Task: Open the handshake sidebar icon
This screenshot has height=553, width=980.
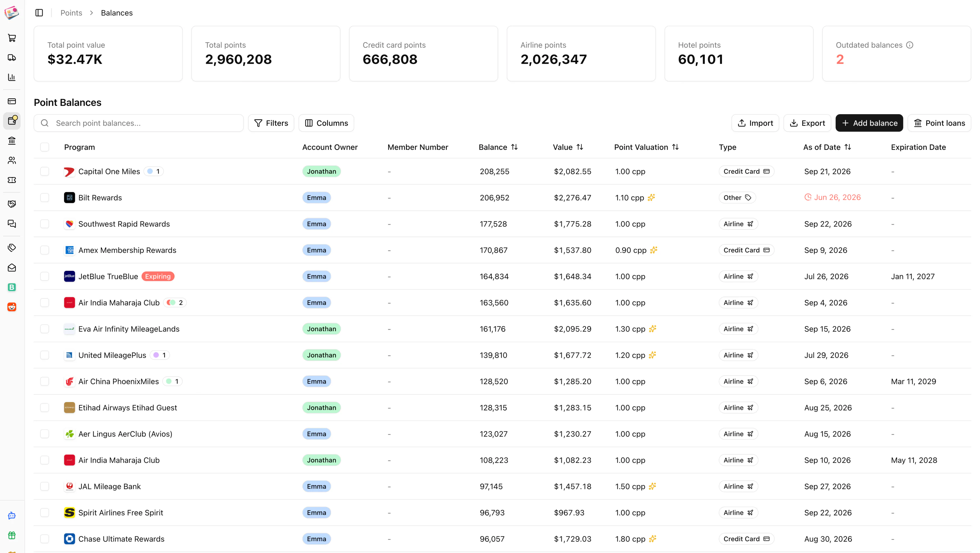Action: pos(12,204)
